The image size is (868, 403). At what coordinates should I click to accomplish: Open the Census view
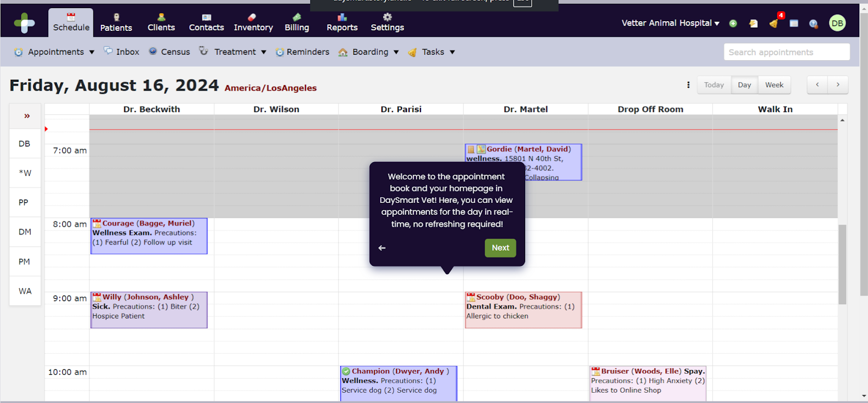click(x=169, y=52)
